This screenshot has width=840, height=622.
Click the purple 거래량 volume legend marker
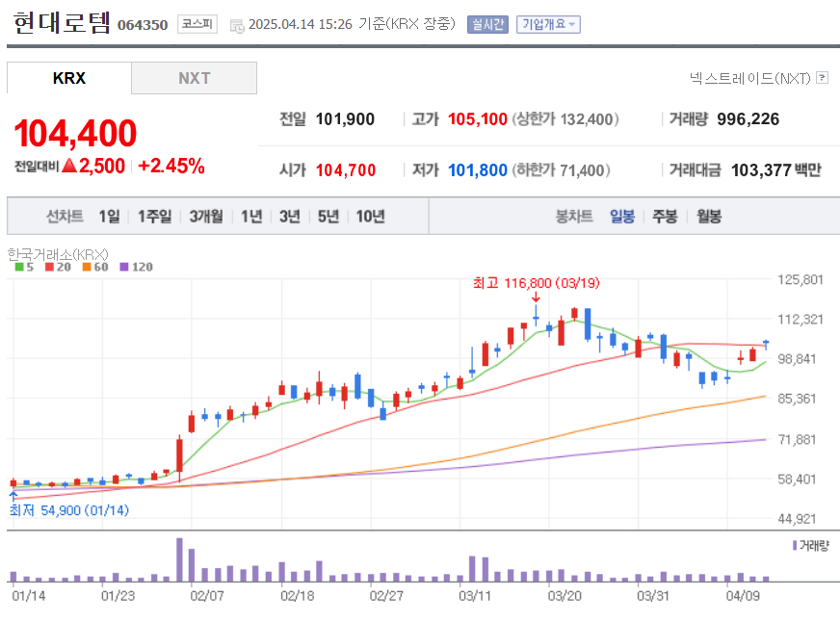click(795, 546)
